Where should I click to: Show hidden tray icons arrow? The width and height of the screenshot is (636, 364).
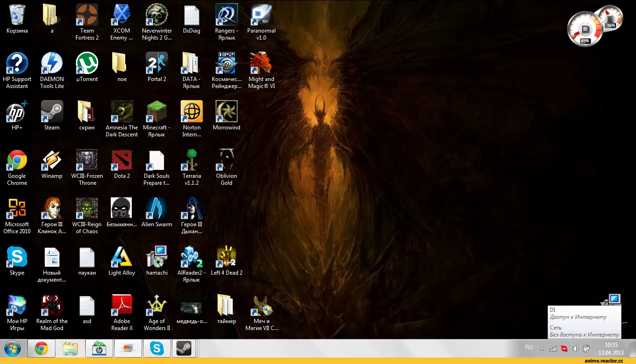tap(541, 348)
